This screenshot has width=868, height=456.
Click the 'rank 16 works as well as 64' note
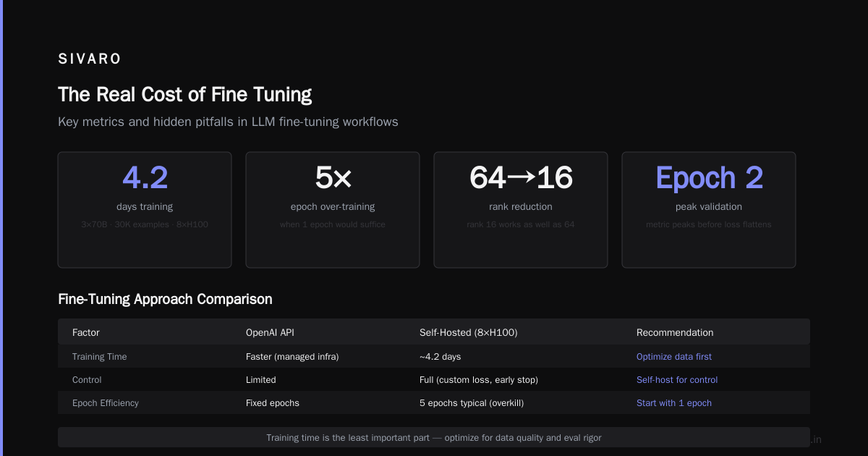tap(521, 224)
